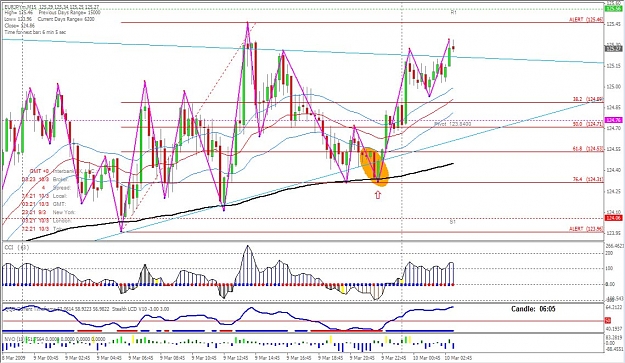The height and width of the screenshot is (363, 625).
Task: Select the '76.4 (124.31)' Fibonacci label
Action: pos(588,180)
